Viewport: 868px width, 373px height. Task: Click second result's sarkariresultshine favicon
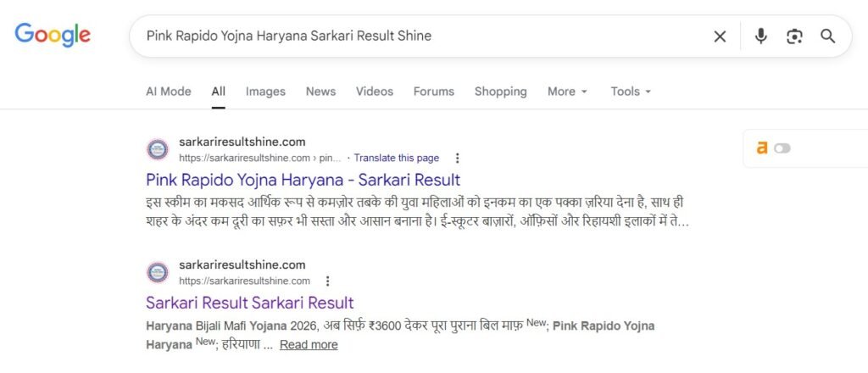(158, 272)
